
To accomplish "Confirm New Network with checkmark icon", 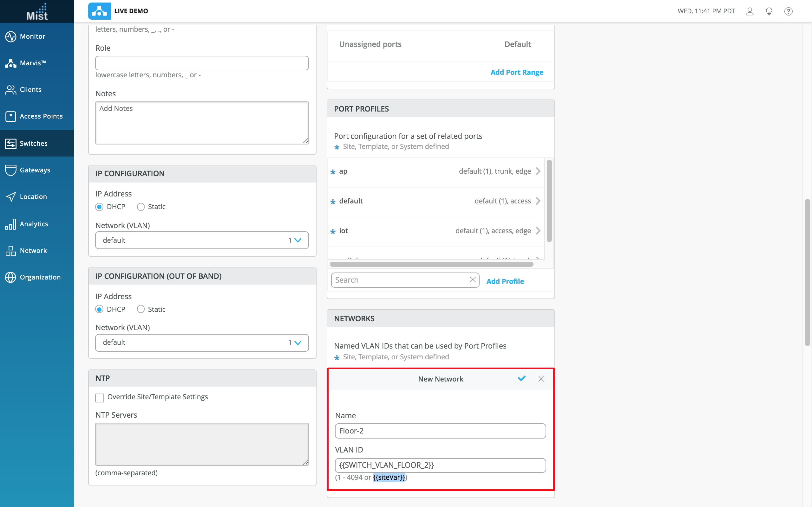I will click(521, 379).
